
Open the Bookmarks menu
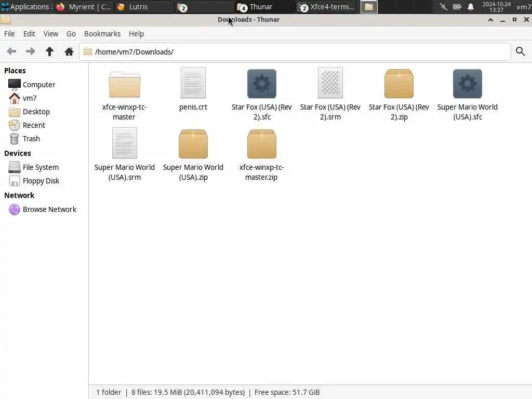pos(102,34)
